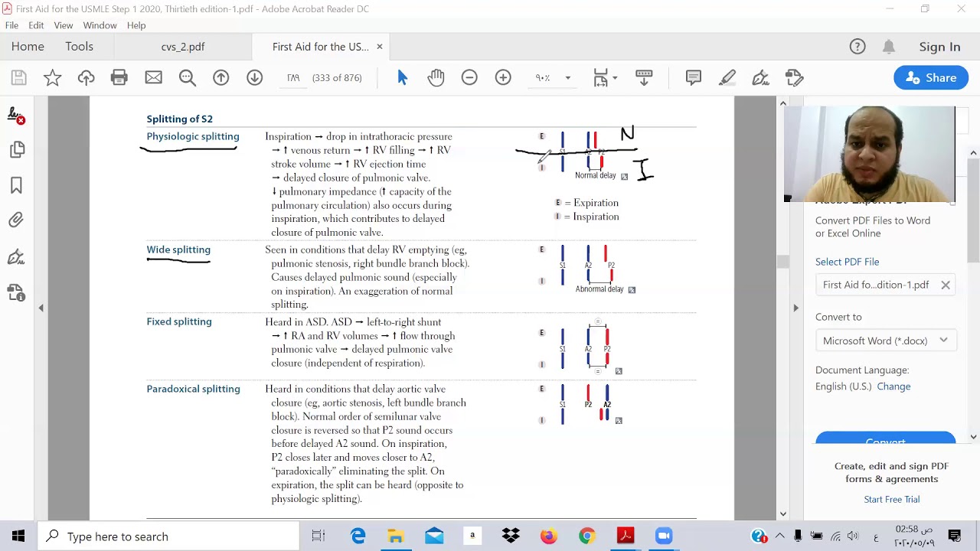Viewport: 980px width, 551px height.
Task: Switch to the cvs_2.pdf tab
Action: [183, 47]
